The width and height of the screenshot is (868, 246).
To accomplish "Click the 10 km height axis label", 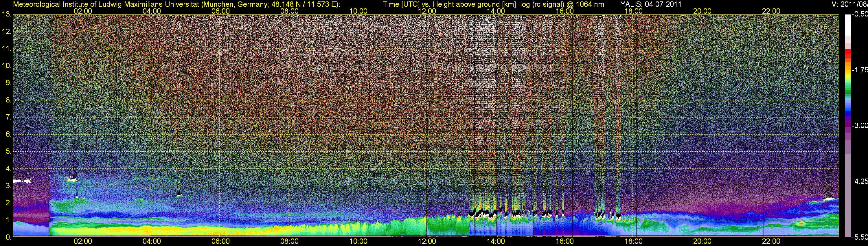I will point(6,66).
